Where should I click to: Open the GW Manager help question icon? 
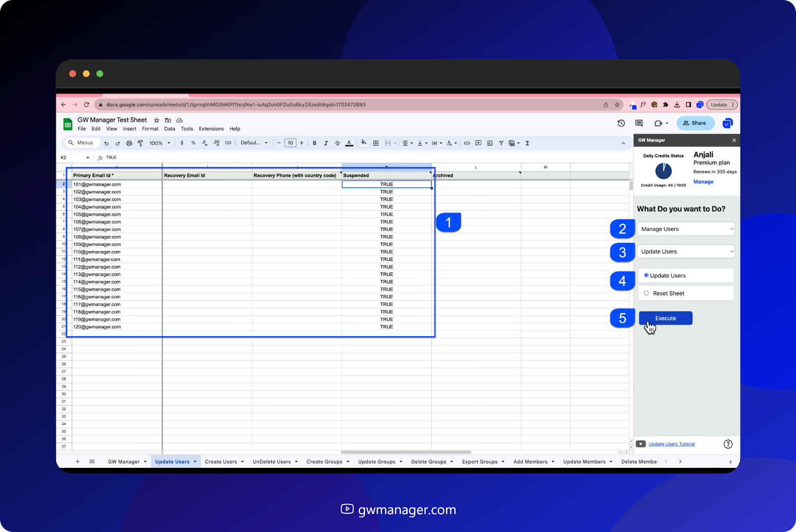coord(728,444)
